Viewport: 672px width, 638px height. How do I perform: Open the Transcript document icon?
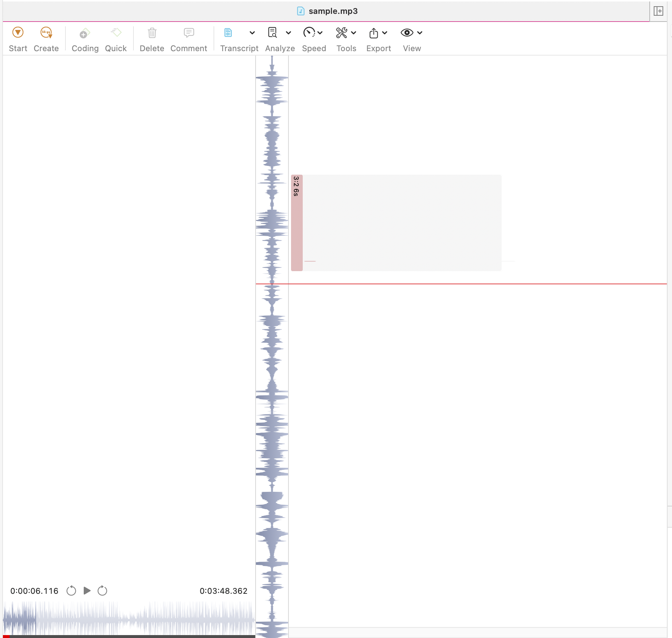pos(228,33)
